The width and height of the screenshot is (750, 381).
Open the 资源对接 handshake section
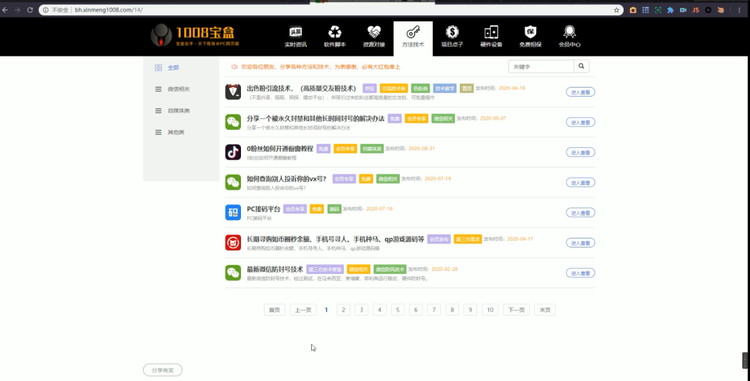[374, 37]
